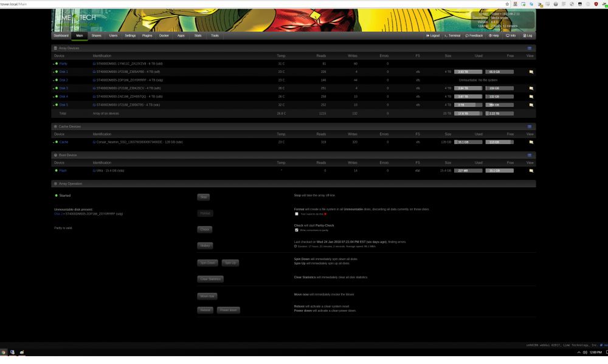
Task: Uncheck 'Write corrections to parity'
Action: [297, 230]
